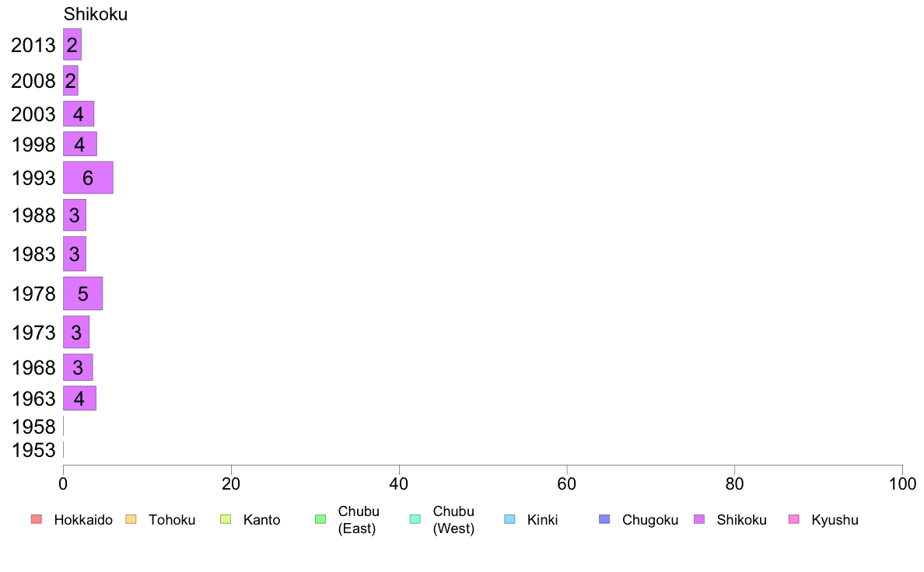Click the Tohoku orange legend swatch
This screenshot has height=572, width=924.
click(x=131, y=519)
